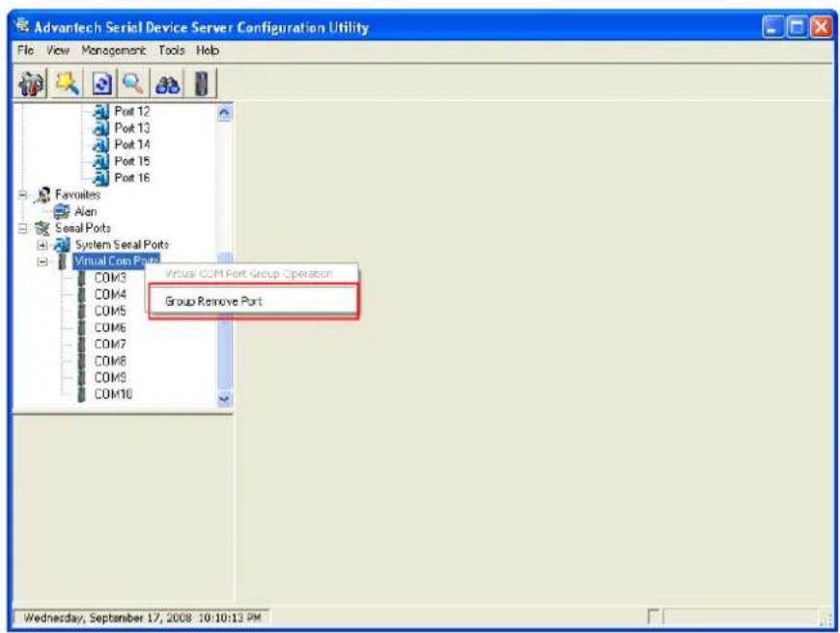840x633 pixels.
Task: Click the date and time in status bar
Action: 143,618
